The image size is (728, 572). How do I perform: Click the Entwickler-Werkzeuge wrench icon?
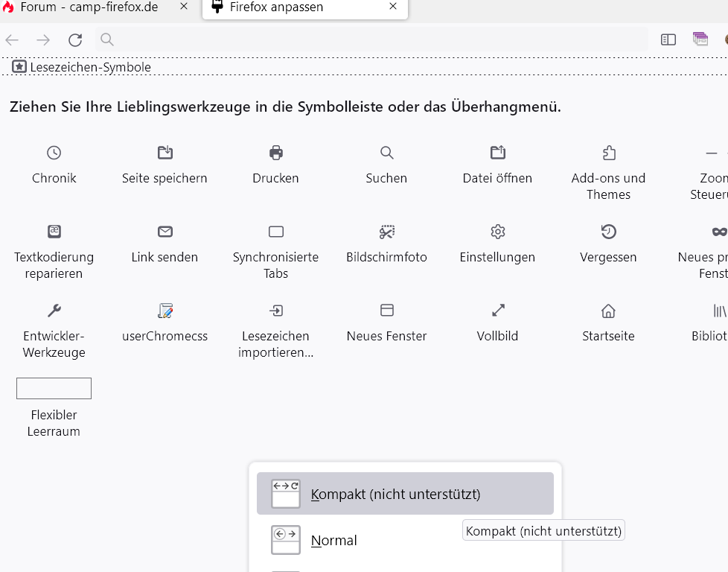54,311
